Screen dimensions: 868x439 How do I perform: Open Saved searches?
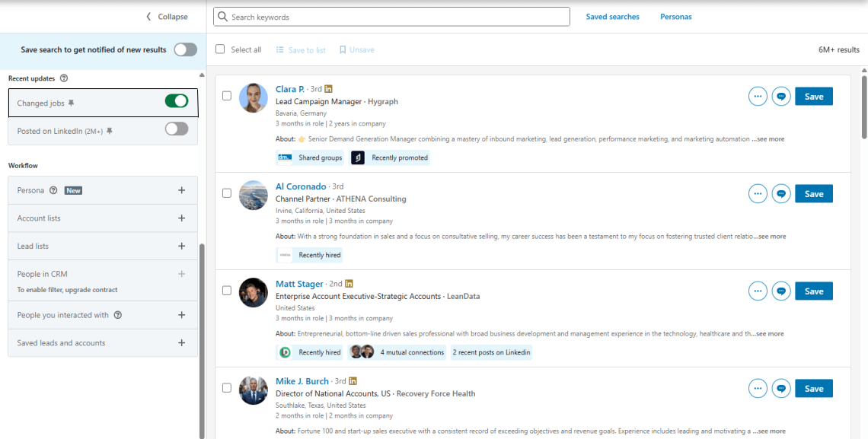click(x=612, y=17)
